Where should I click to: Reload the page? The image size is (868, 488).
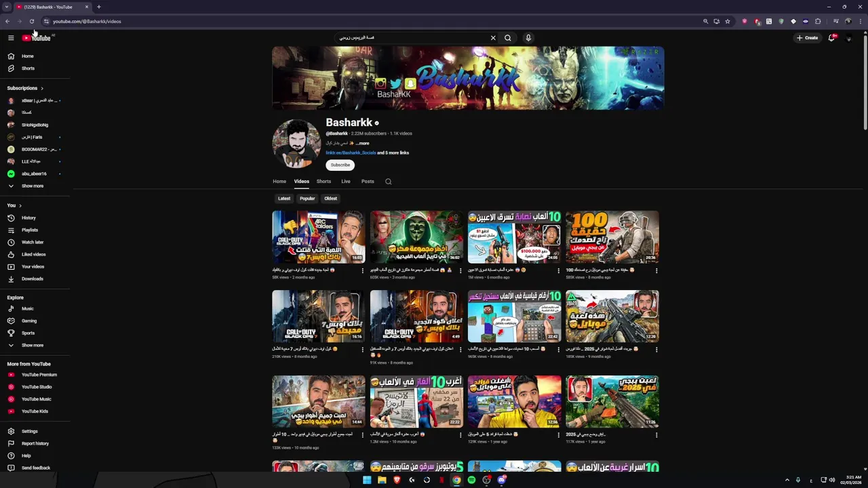click(32, 21)
